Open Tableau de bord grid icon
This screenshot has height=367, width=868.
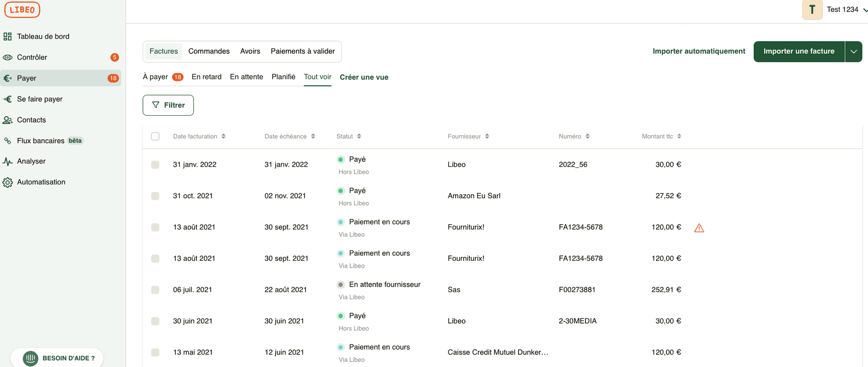click(8, 37)
